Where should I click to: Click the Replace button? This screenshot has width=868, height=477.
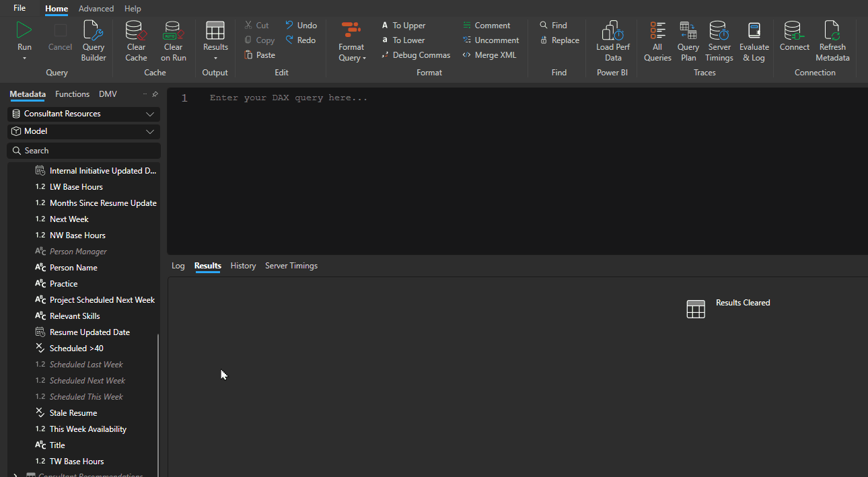(559, 40)
